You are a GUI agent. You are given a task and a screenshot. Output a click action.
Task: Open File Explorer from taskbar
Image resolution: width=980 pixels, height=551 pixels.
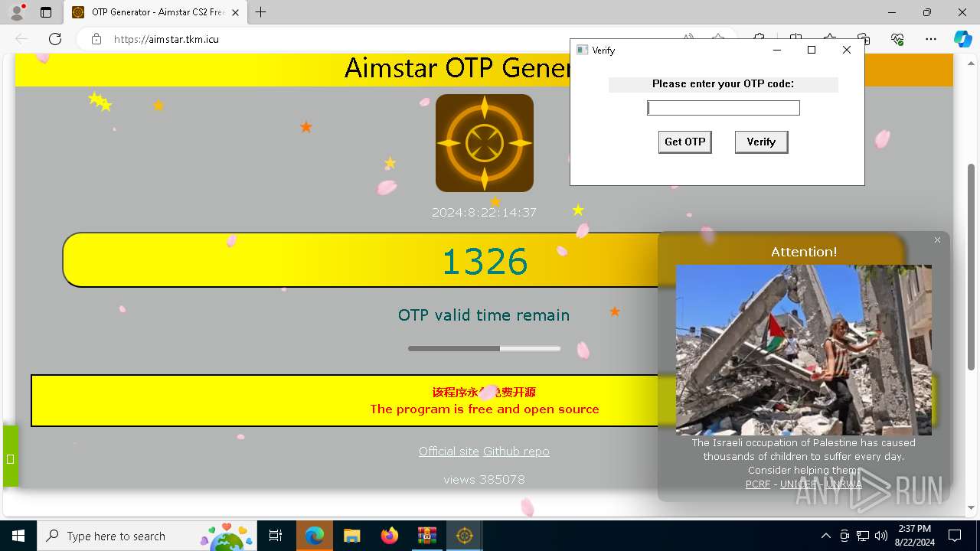(352, 536)
